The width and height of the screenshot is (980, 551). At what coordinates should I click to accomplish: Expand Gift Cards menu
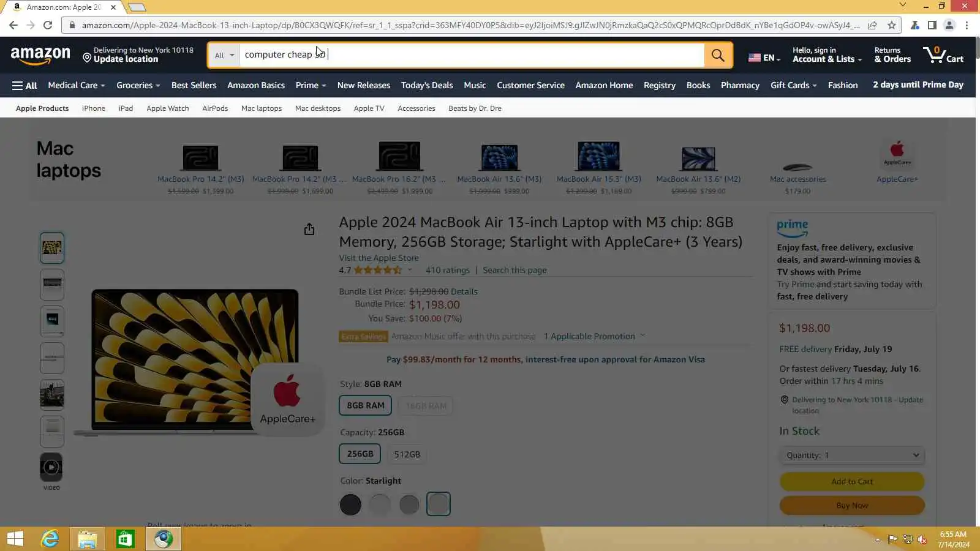[794, 85]
